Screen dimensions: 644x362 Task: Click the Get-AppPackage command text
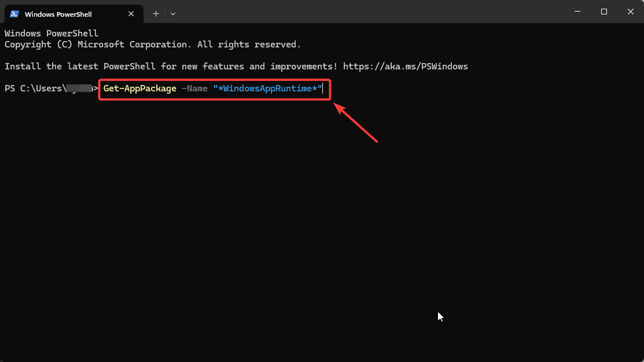coord(139,88)
